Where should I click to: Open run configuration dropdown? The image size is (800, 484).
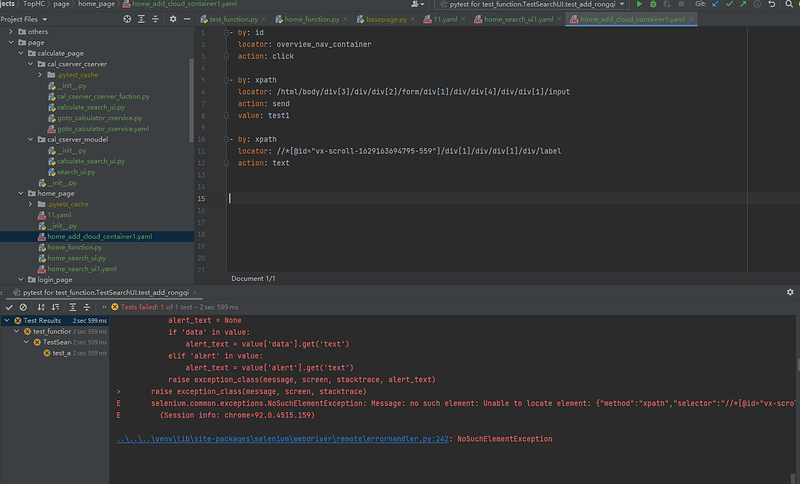coord(532,4)
